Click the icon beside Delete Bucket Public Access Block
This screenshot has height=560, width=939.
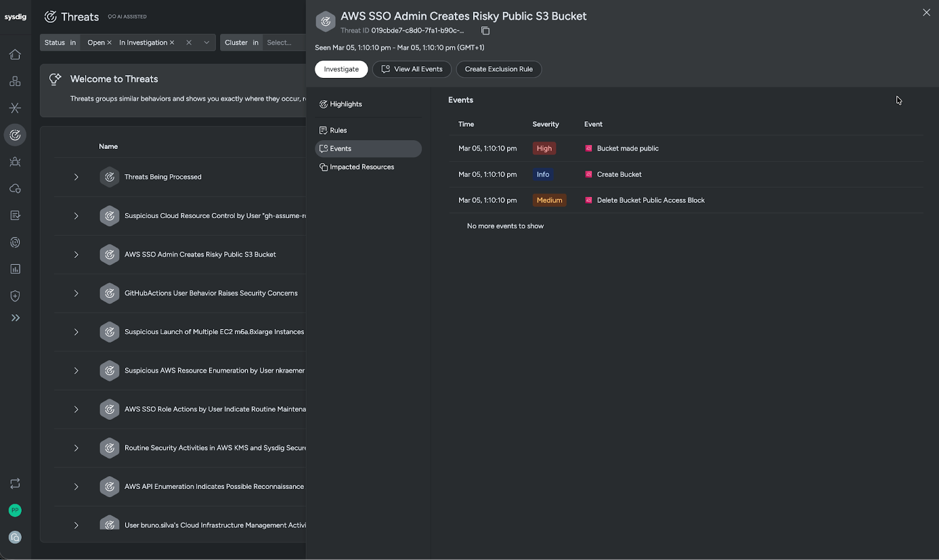[589, 201]
